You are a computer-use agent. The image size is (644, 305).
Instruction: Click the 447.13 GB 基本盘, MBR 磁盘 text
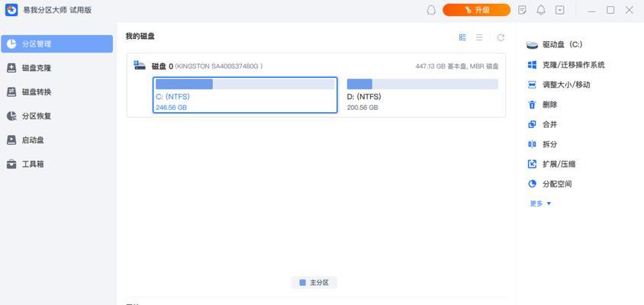tap(457, 66)
